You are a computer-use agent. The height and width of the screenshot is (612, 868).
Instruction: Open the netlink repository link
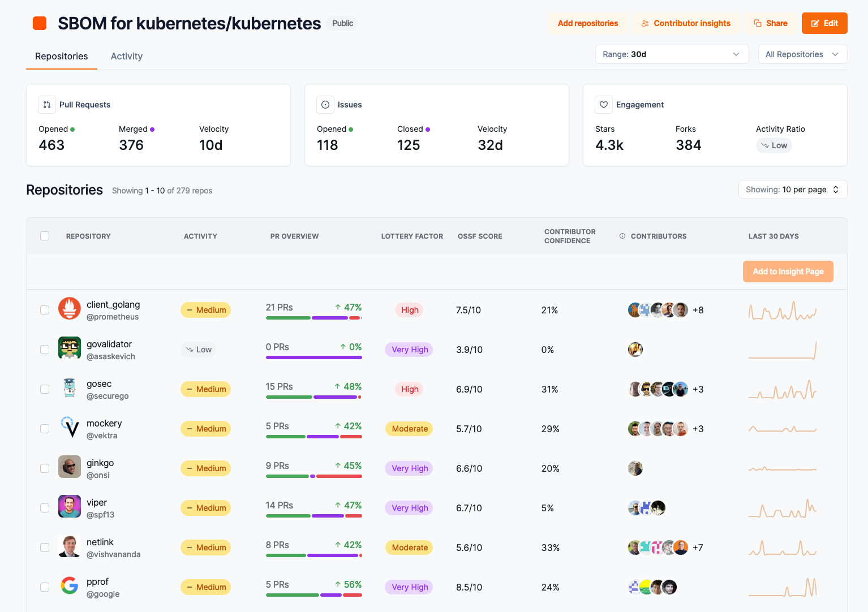click(x=100, y=542)
